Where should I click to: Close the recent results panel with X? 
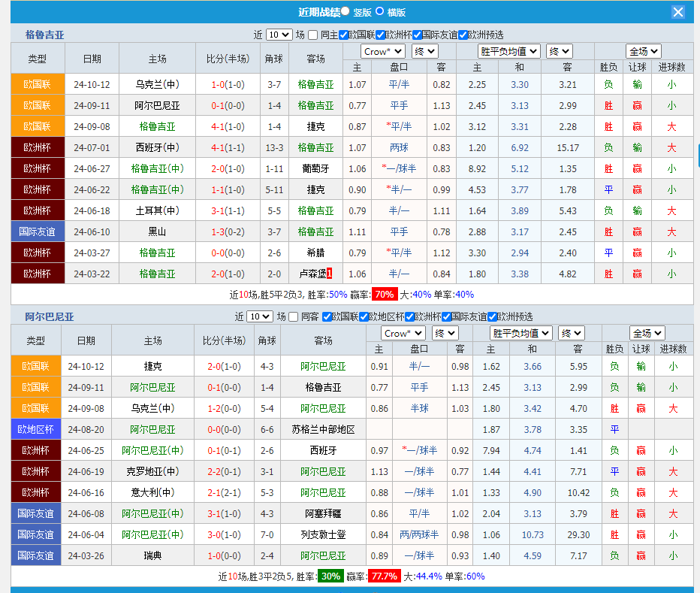click(677, 12)
